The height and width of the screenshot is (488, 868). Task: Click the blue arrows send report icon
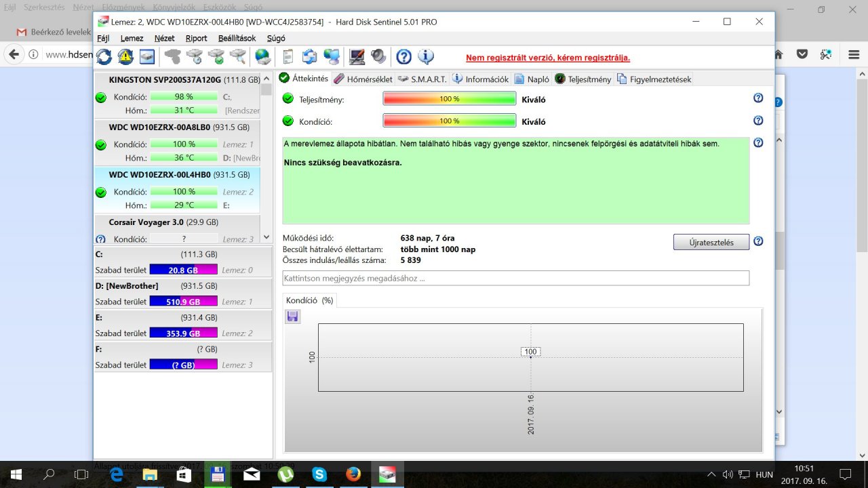click(x=310, y=56)
